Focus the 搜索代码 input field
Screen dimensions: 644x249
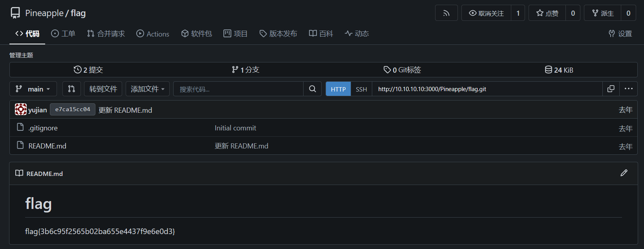(238, 89)
